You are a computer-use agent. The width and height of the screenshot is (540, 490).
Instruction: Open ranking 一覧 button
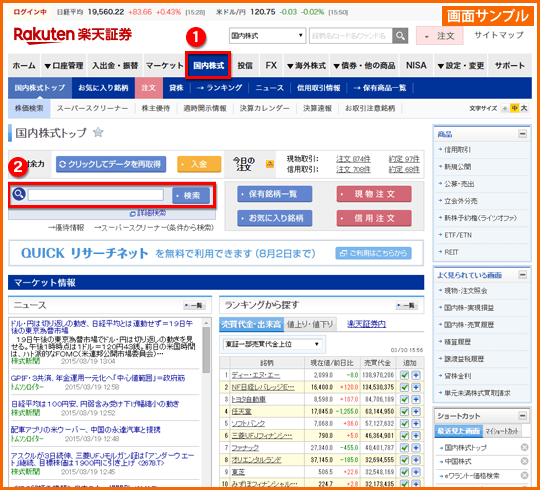coord(407,305)
